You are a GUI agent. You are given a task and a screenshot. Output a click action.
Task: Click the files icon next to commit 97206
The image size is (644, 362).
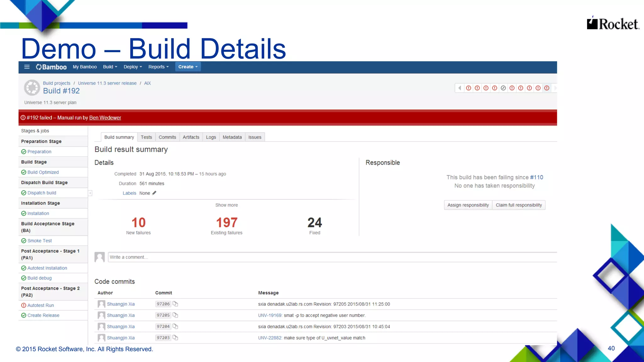point(175,304)
